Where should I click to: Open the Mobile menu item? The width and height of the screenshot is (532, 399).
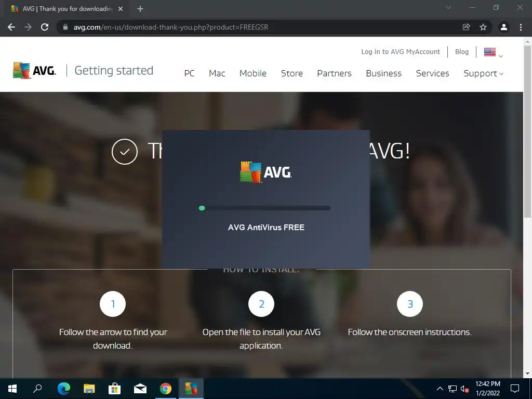click(253, 73)
